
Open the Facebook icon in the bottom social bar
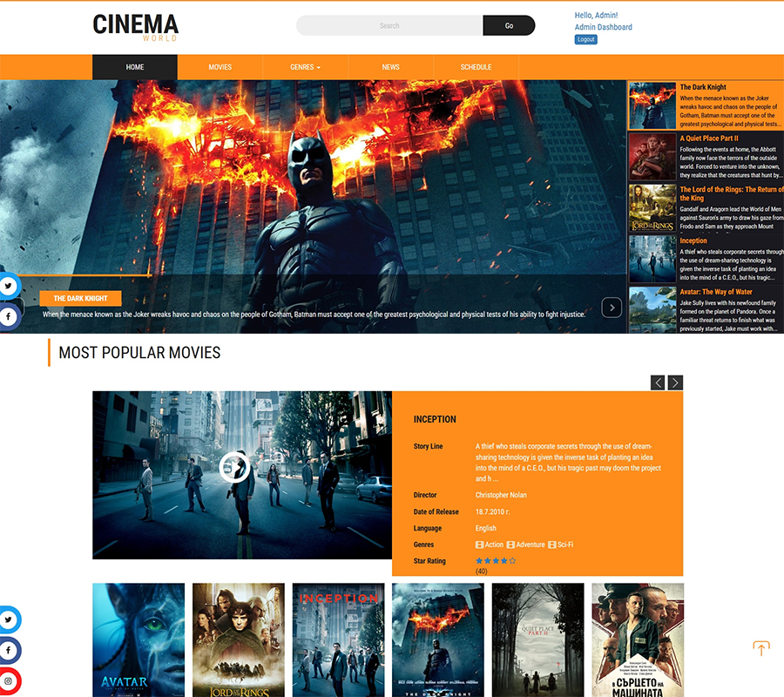click(9, 650)
